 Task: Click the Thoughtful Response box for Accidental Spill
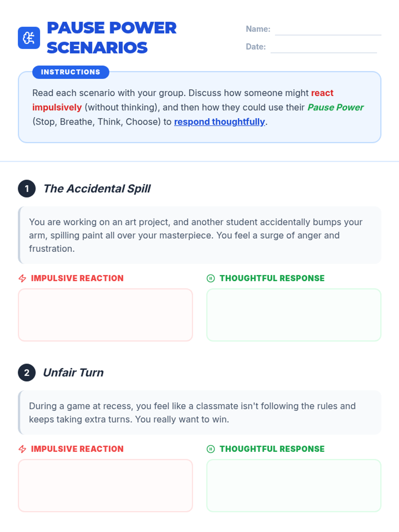(x=294, y=315)
